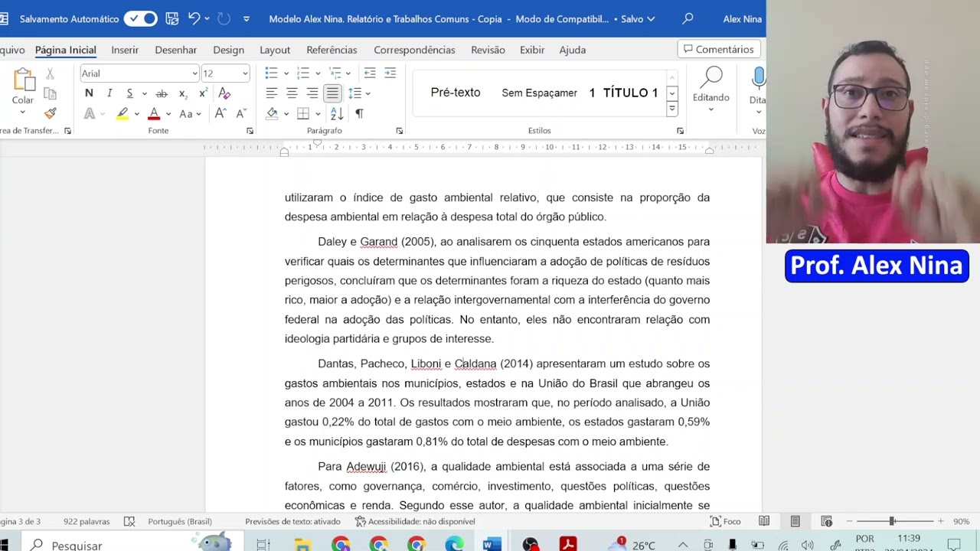Open the Design tab

[x=228, y=50]
